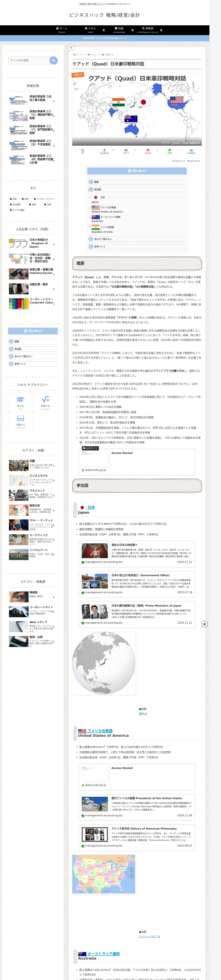This screenshot has width=221, height=980.
Task: Open the Web メディア source category
Action: (x=33, y=627)
